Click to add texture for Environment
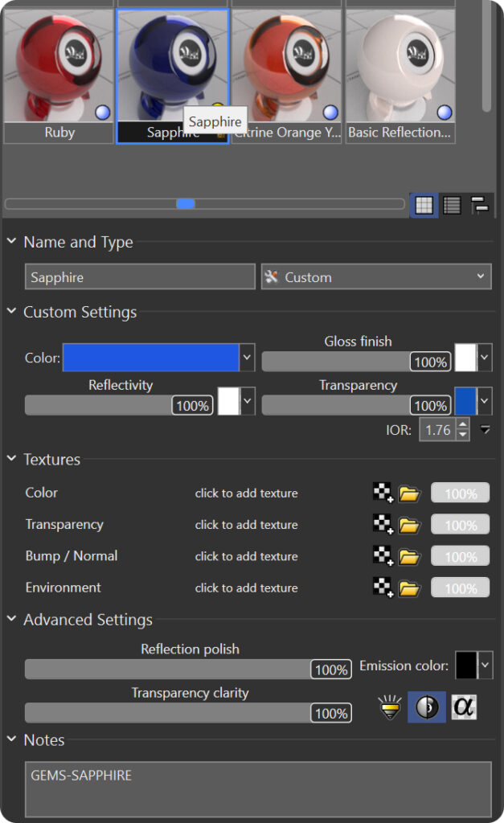Image resolution: width=504 pixels, height=823 pixels. 246,588
